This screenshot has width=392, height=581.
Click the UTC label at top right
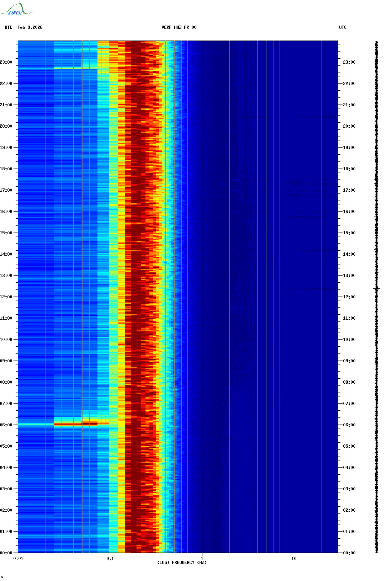pos(343,27)
